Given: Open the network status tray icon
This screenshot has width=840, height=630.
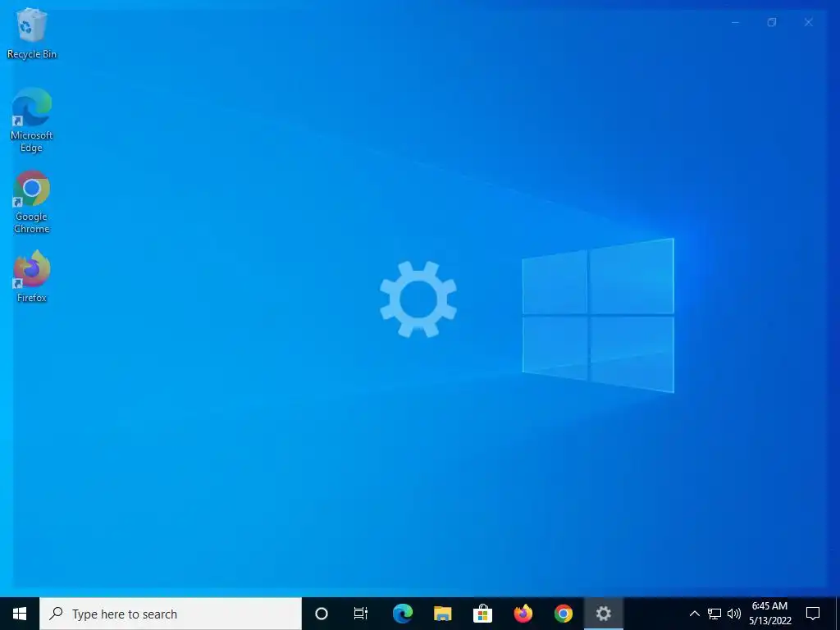Looking at the screenshot, I should (x=714, y=614).
